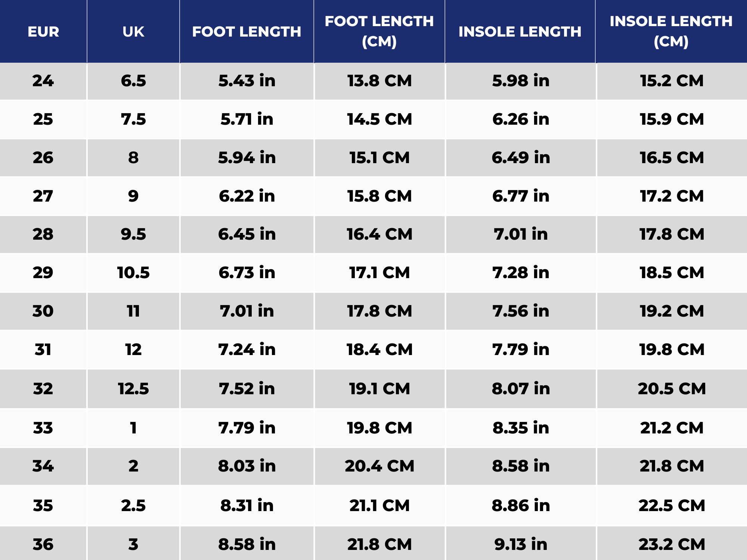Viewport: 747px width, 560px height.
Task: Click the 6.26 in insole length cell
Action: point(521,119)
